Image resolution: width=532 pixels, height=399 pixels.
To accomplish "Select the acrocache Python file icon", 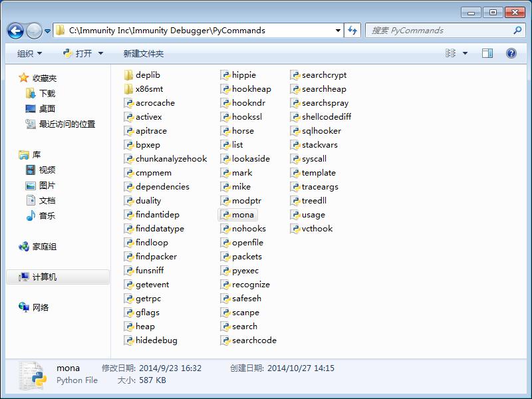I will pos(128,103).
